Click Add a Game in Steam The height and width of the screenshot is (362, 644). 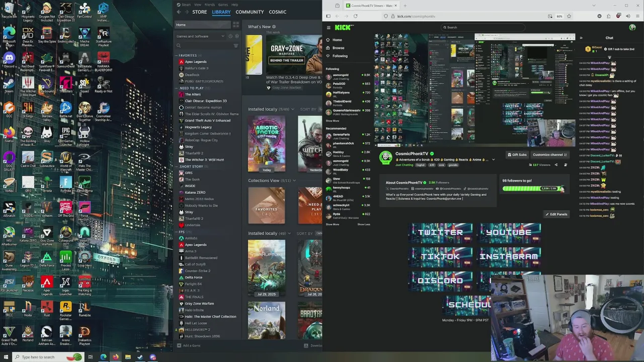pyautogui.click(x=189, y=345)
